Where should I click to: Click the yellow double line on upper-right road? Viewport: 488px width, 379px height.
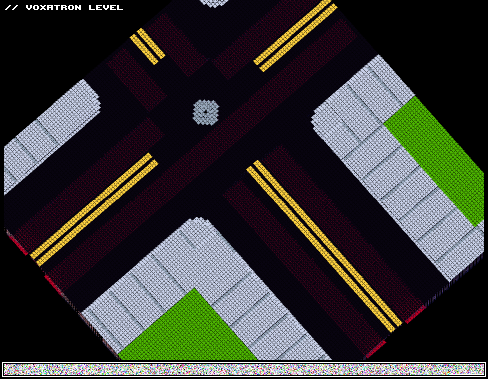tap(295, 36)
